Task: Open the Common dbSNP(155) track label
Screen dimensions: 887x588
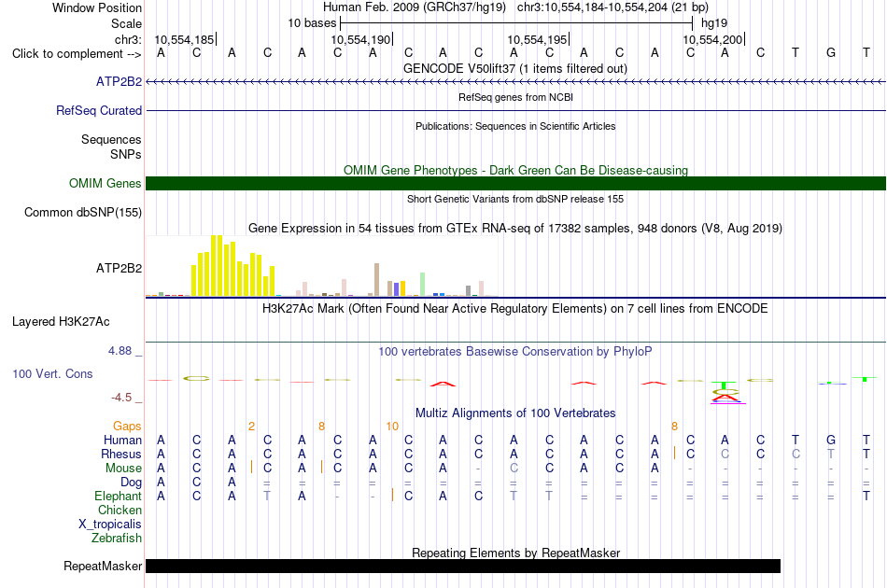Action: (82, 213)
